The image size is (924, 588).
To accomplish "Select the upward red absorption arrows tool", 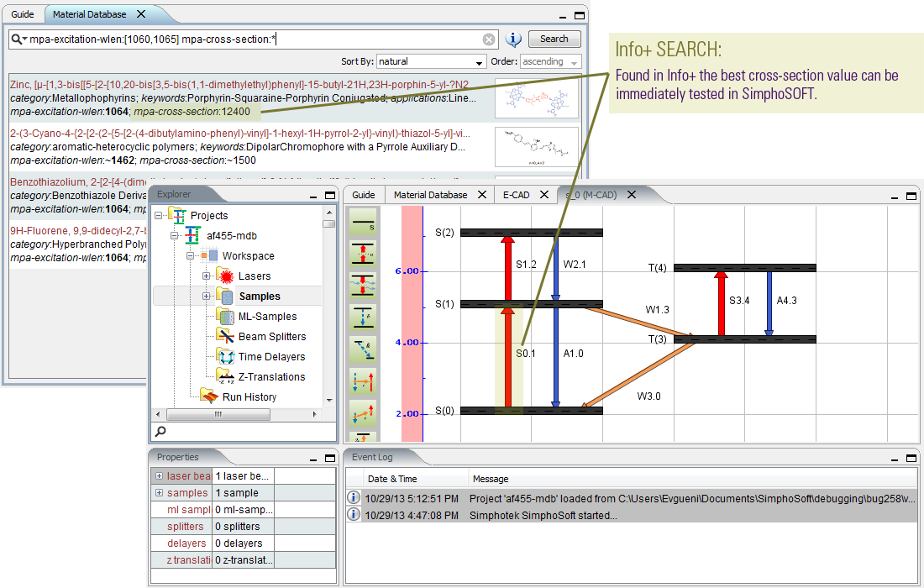I will coord(363,254).
